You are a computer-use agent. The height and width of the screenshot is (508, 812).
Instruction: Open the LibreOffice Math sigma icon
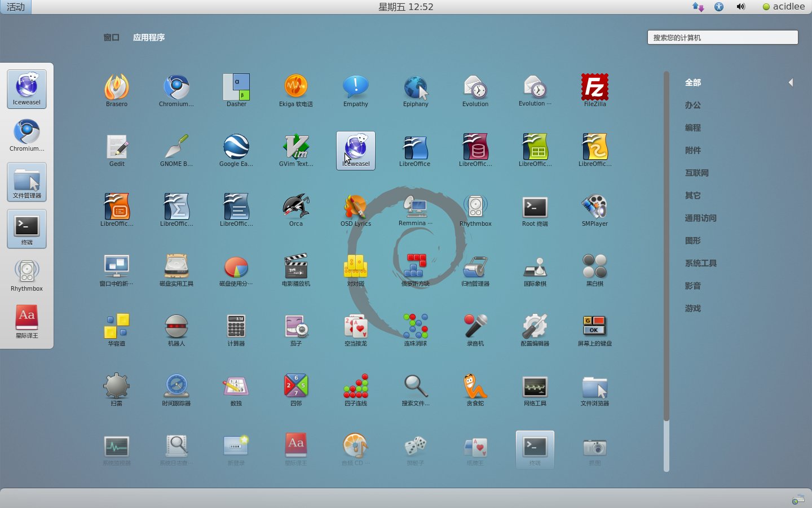click(176, 210)
